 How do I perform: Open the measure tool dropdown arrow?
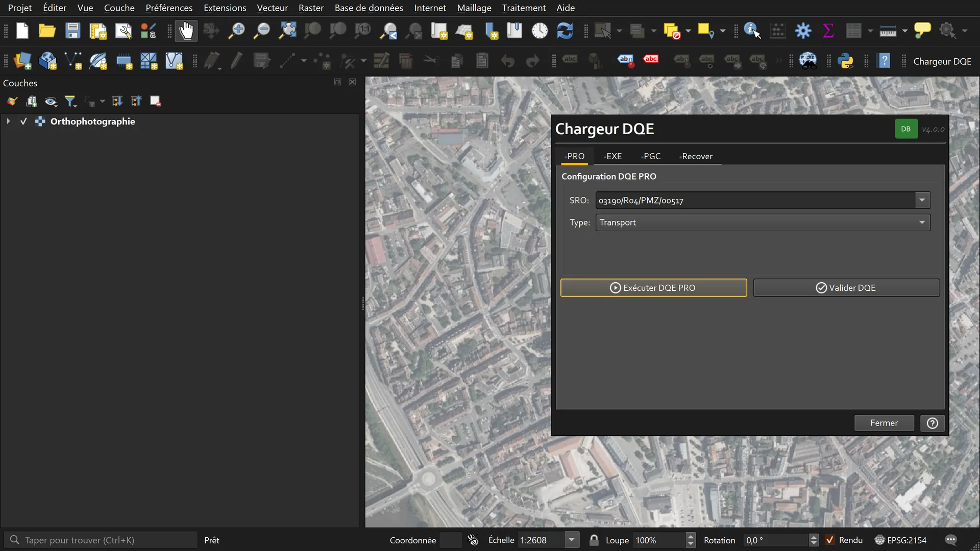click(x=904, y=31)
